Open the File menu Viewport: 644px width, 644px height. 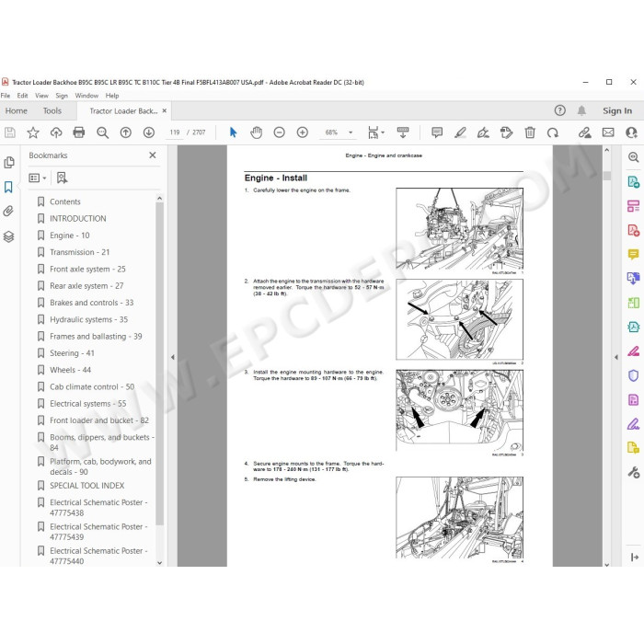[6, 96]
